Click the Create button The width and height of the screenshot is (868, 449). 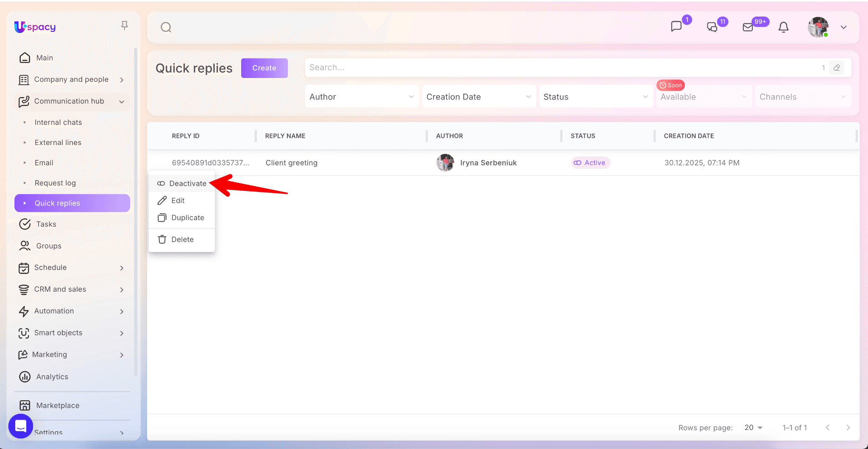264,68
